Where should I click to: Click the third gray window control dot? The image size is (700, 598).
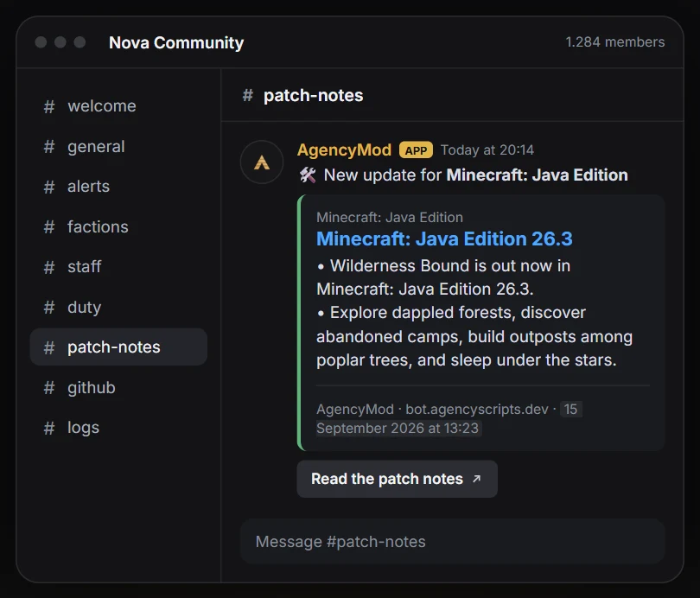tap(80, 42)
